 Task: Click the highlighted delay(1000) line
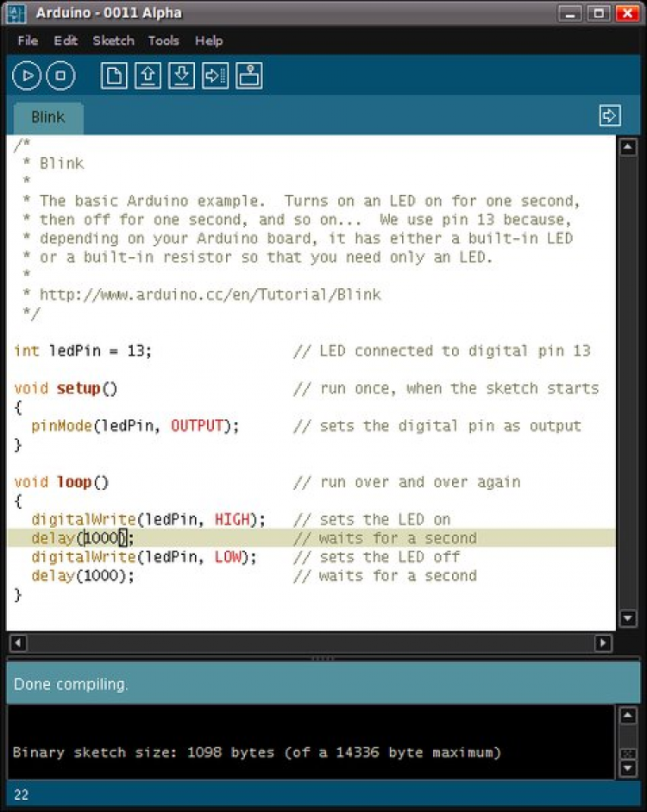311,538
